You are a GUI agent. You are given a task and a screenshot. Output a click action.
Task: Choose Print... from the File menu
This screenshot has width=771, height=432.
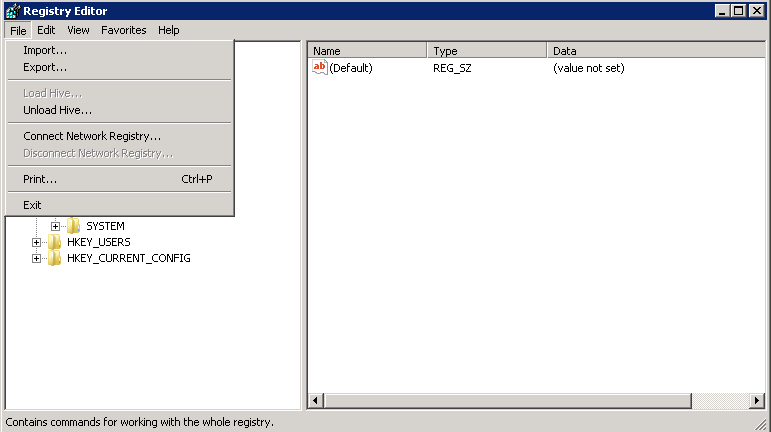tap(119, 179)
